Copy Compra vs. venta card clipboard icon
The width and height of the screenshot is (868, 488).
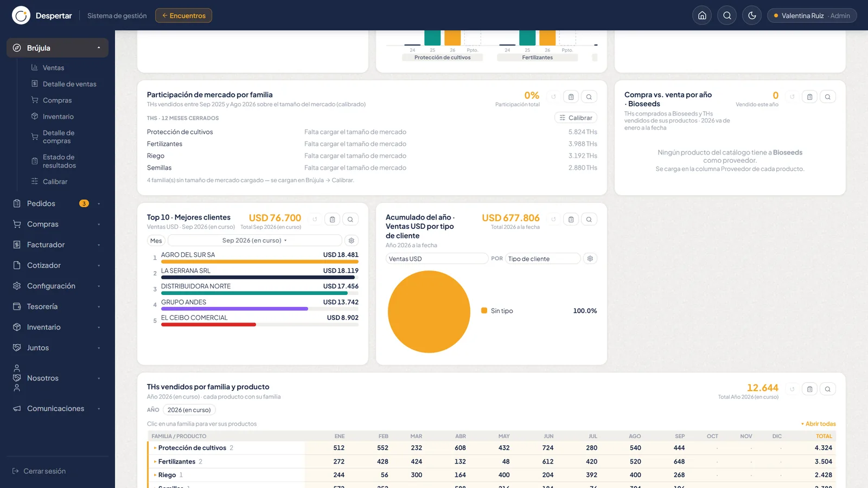click(809, 97)
